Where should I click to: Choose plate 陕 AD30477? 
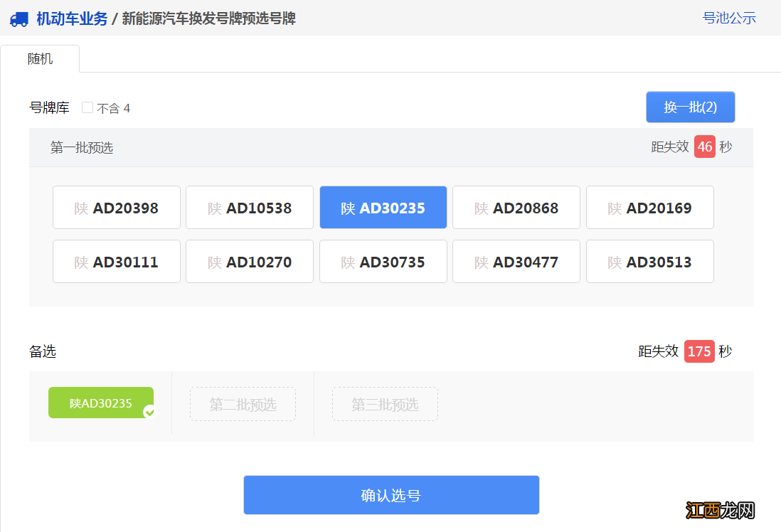click(516, 262)
